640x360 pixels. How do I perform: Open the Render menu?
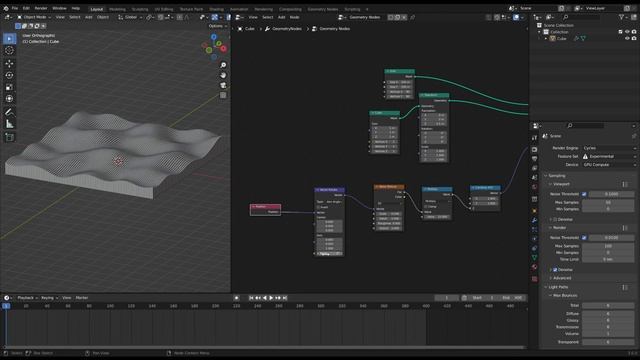click(x=41, y=8)
